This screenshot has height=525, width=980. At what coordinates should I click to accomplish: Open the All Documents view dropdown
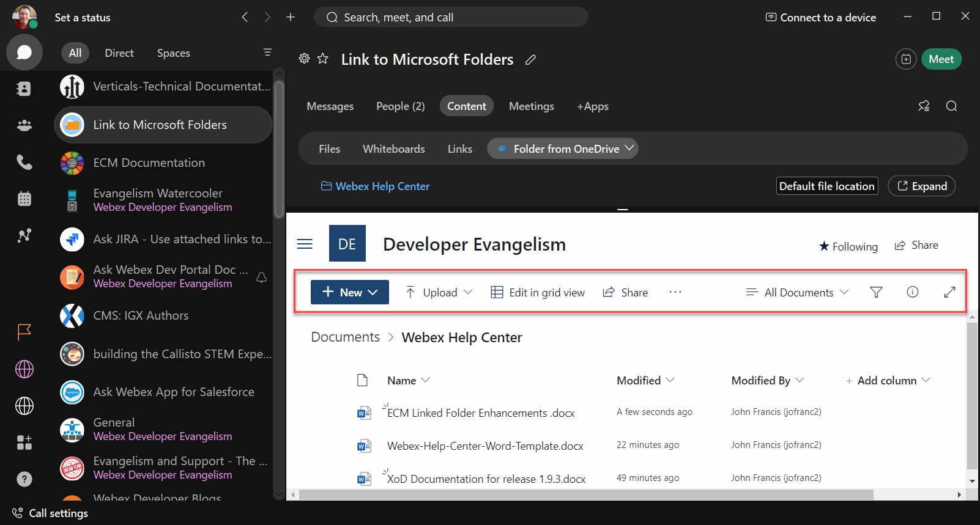(797, 292)
